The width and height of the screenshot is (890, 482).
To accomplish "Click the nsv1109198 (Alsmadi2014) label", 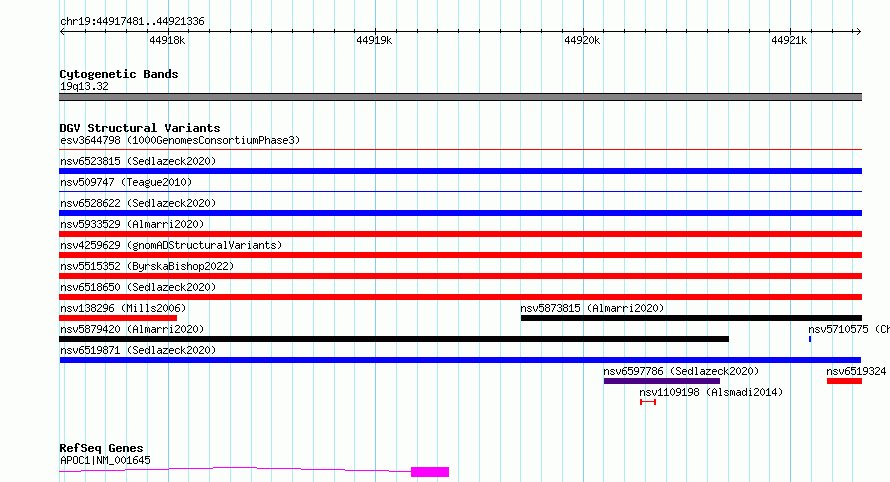I will click(x=711, y=392).
